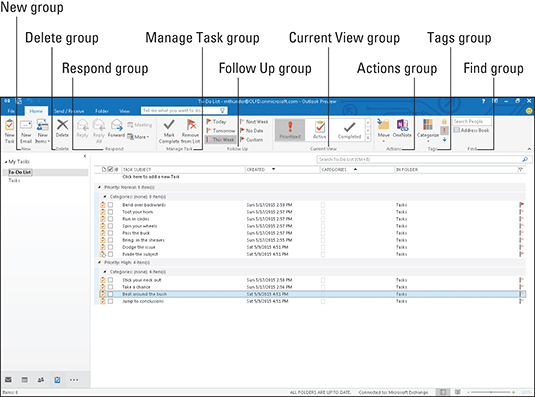Image resolution: width=535 pixels, height=397 pixels.
Task: Check off 'Toot your horn' task
Action: [111, 212]
